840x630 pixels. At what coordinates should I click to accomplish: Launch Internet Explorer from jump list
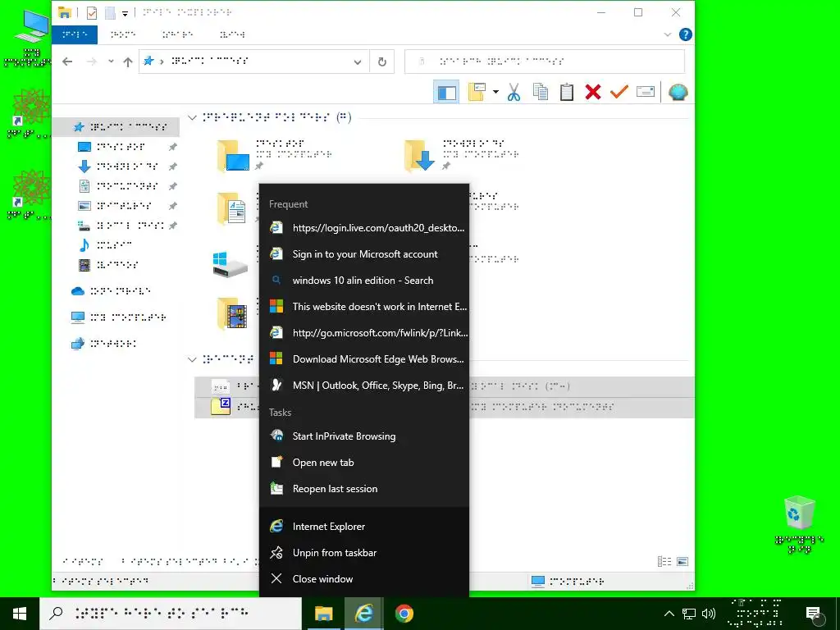coord(364,527)
